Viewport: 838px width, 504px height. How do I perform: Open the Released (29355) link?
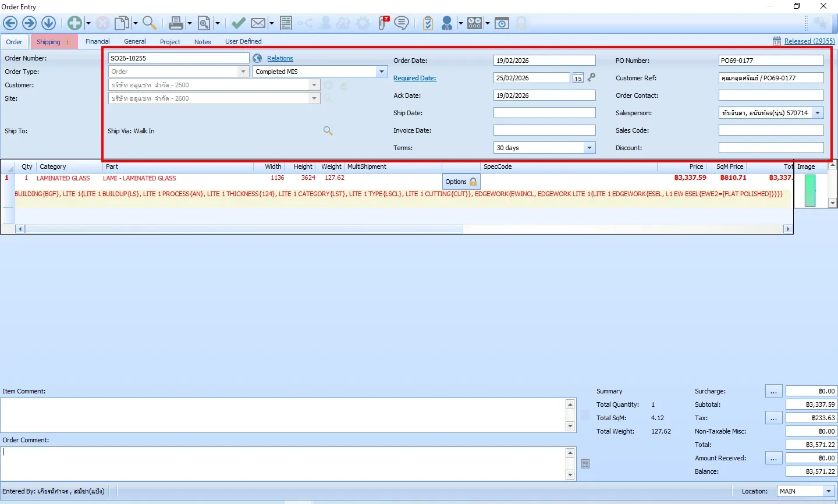point(809,41)
